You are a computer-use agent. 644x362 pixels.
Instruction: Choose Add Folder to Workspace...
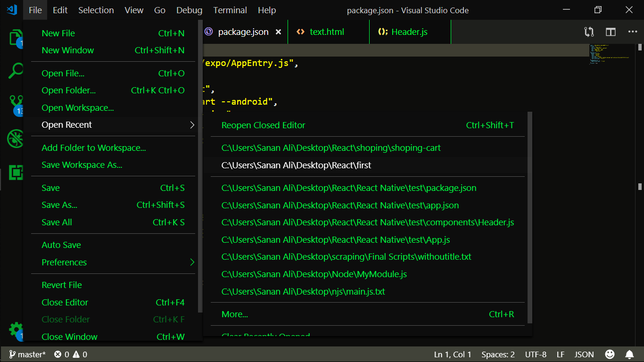click(x=113, y=148)
